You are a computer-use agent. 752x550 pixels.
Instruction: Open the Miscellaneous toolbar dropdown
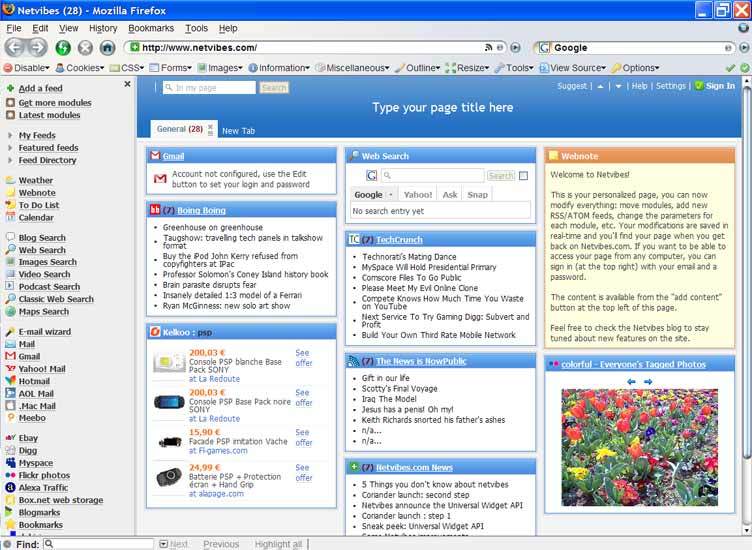click(x=352, y=68)
